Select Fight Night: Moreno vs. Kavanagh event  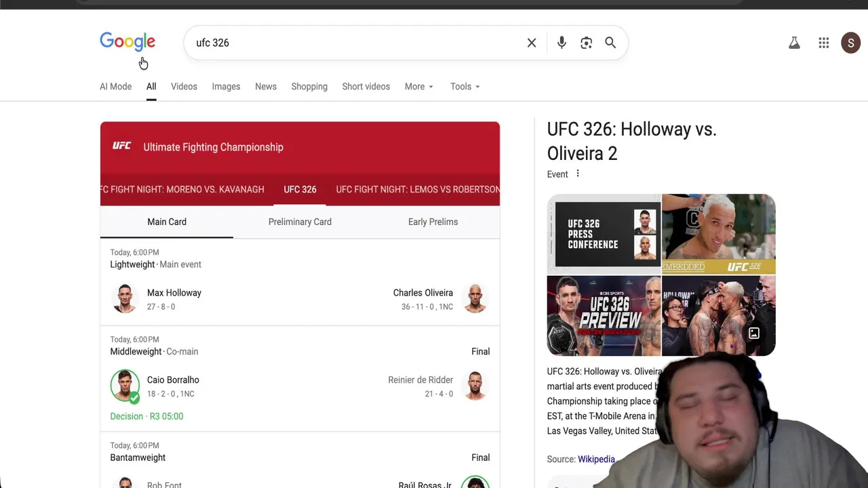[182, 189]
